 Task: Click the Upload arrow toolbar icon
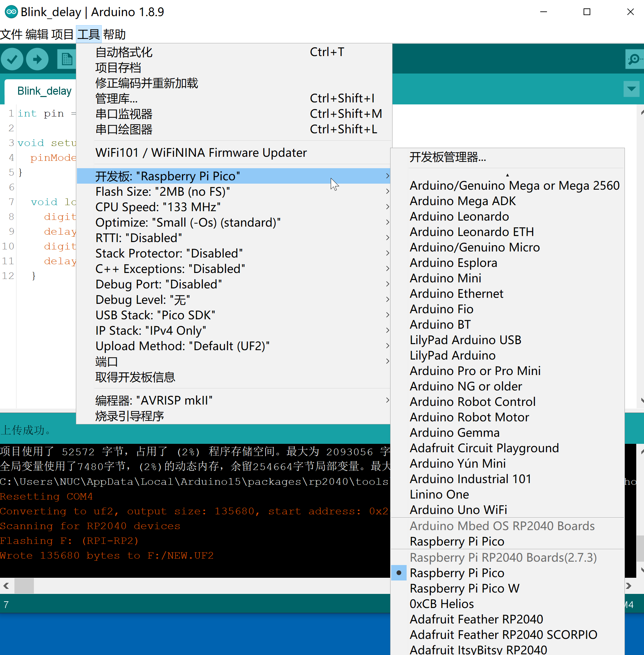tap(37, 59)
